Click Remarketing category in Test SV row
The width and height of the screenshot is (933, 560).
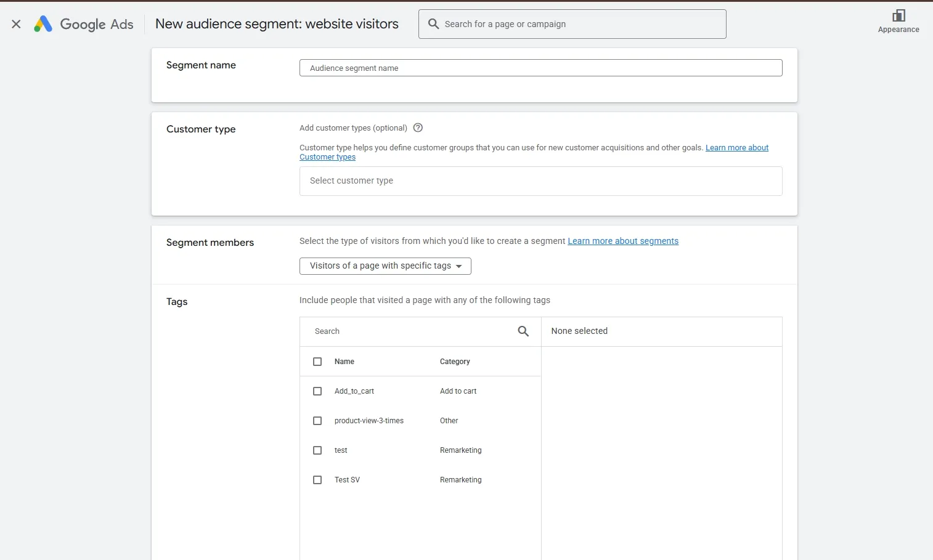click(461, 480)
